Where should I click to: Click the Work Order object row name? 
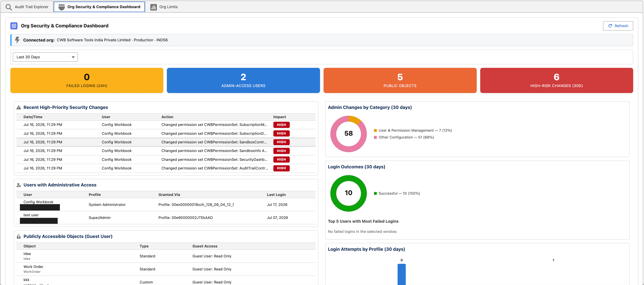[x=33, y=267]
